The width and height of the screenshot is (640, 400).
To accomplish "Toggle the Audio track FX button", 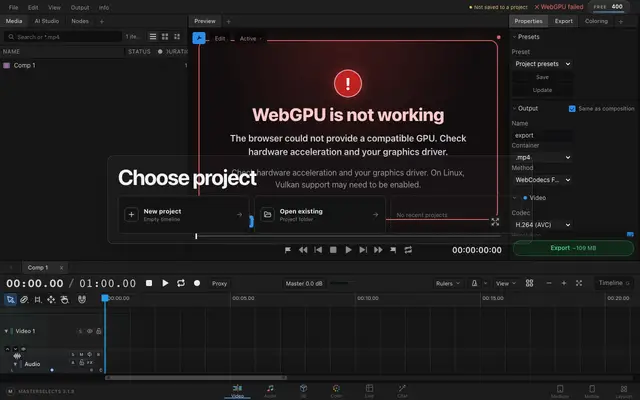I will [x=89, y=362].
